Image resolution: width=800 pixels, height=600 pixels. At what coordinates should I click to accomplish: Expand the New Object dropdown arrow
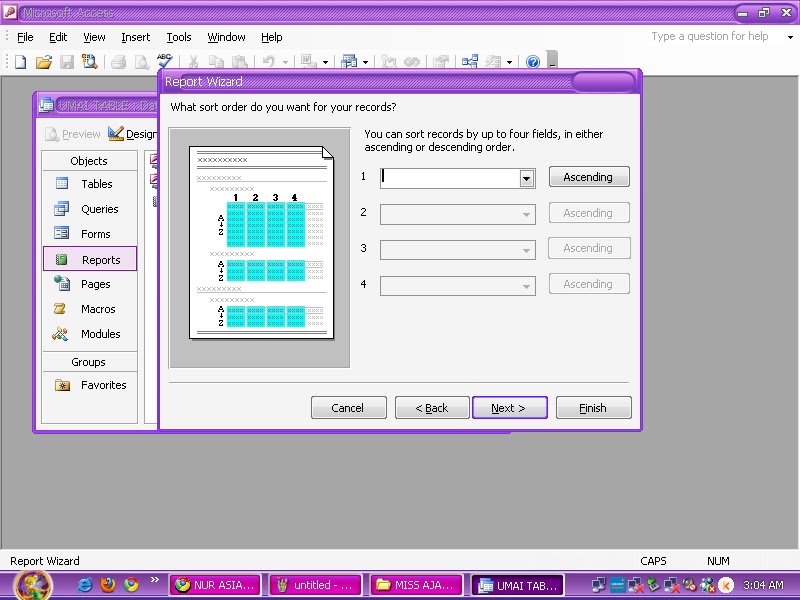(509, 63)
